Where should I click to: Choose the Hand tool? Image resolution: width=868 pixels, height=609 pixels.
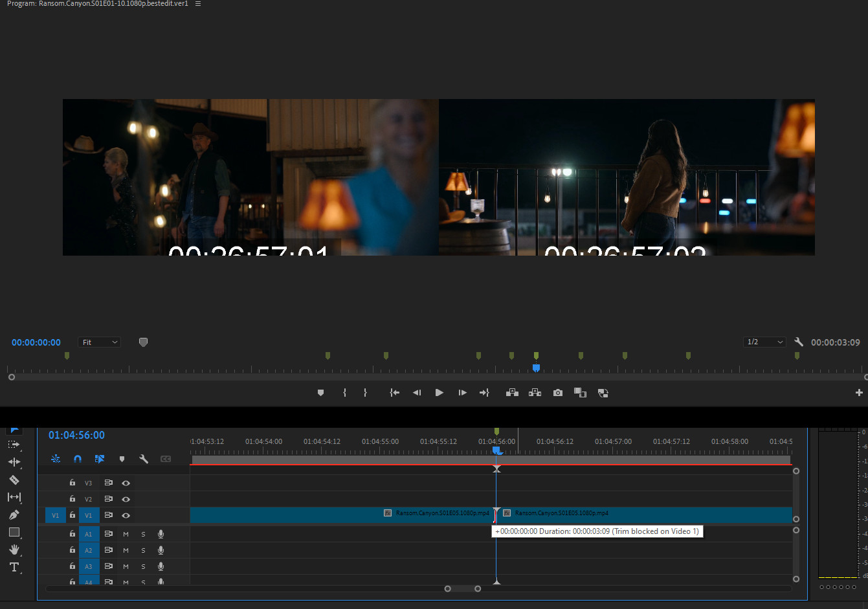14,549
